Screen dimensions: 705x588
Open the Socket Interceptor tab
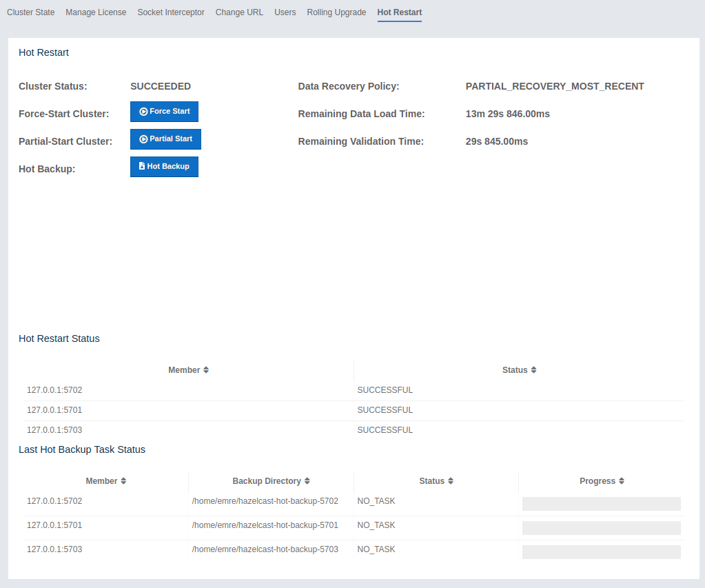tap(171, 12)
